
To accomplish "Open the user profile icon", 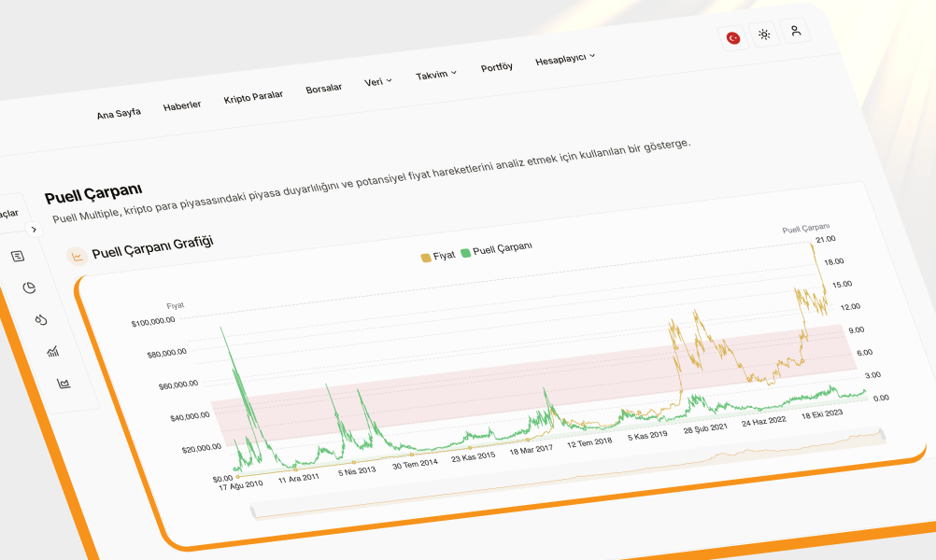I will (795, 31).
